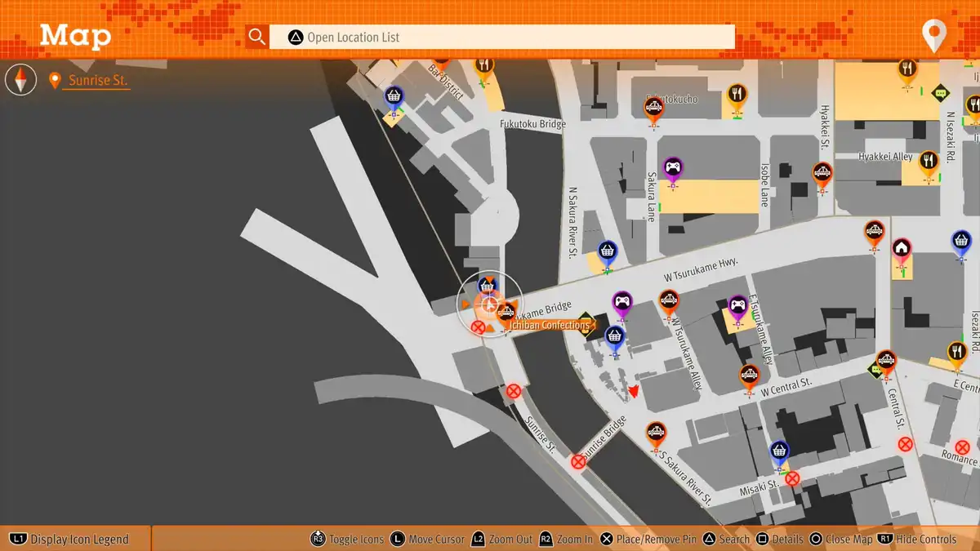Close Map using the bottom control
This screenshot has width=980, height=551.
(x=840, y=539)
